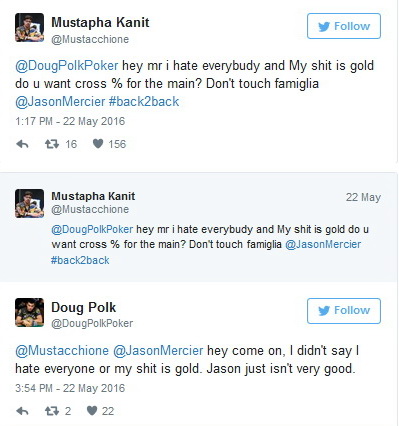This screenshot has height=426, width=399.
Task: Follow Doug Polk
Action: click(x=344, y=311)
